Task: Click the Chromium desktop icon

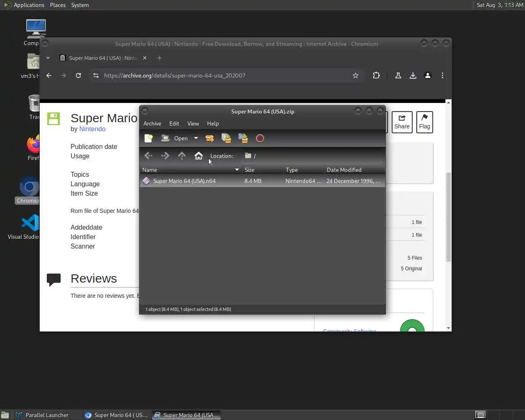Action: click(29, 191)
